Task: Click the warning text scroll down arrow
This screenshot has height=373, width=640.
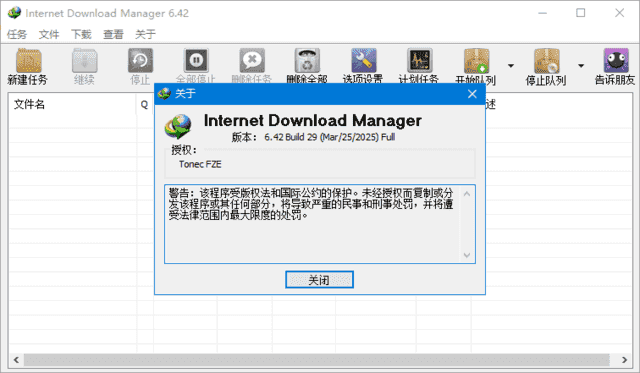Action: click(467, 255)
